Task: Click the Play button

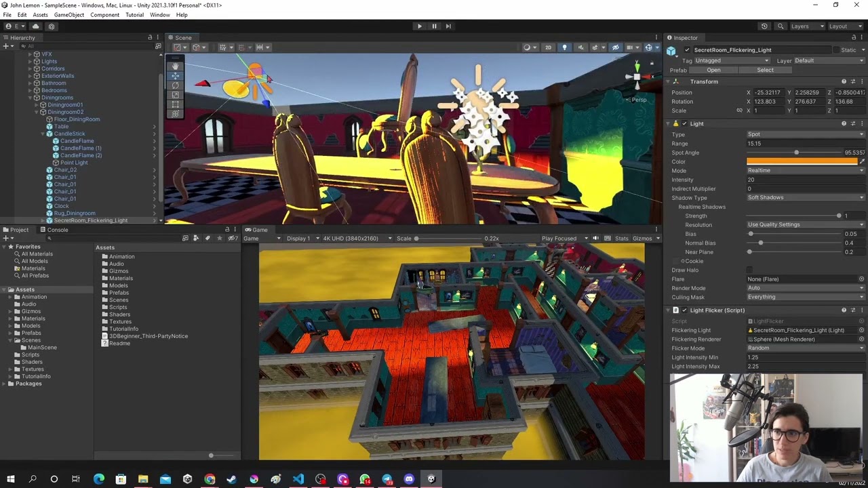Action: pyautogui.click(x=419, y=26)
